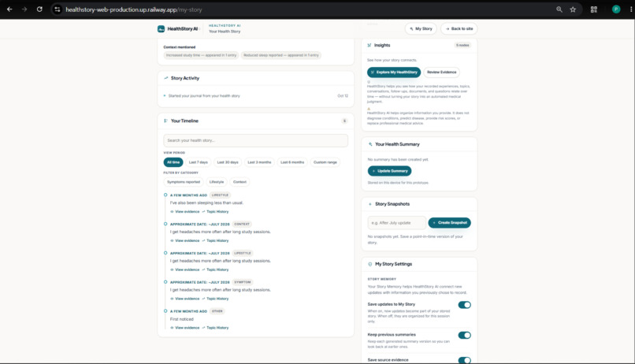Open Topic History for First noticed entry
The height and width of the screenshot is (364, 635).
[215, 328]
